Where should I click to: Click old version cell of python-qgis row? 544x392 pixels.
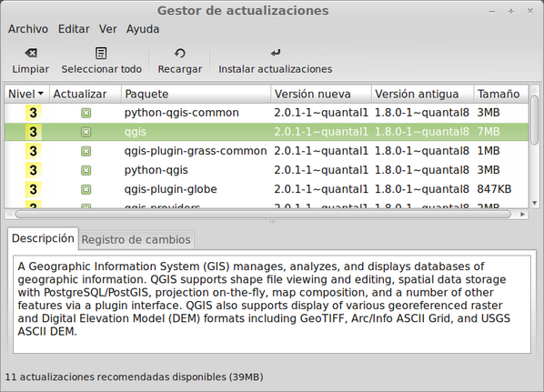422,170
